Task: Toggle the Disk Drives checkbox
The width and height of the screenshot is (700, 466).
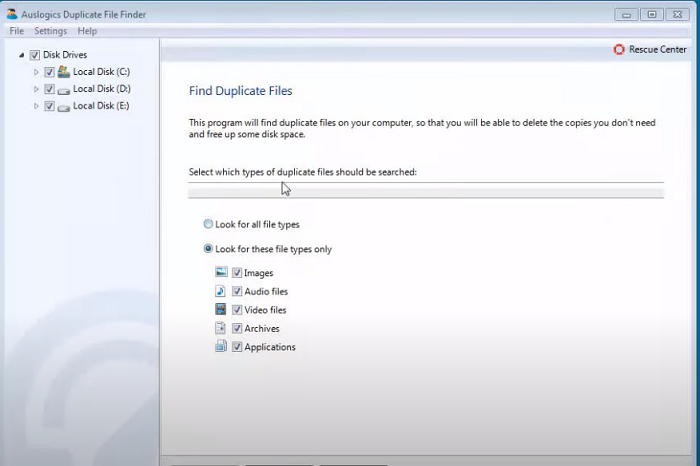Action: point(34,55)
